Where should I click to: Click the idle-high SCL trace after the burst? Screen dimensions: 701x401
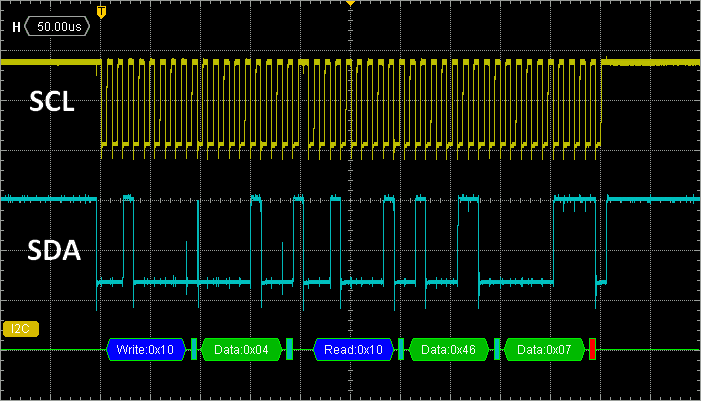pos(650,62)
